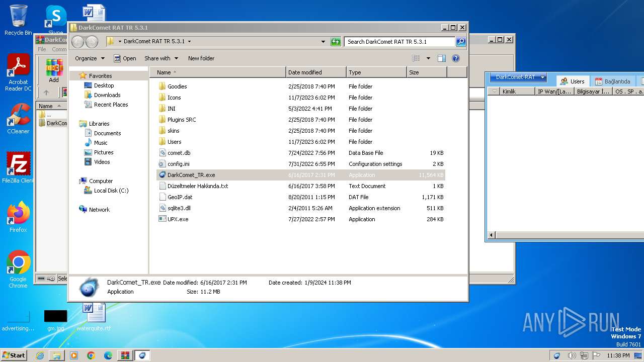Sort by Name column header
The height and width of the screenshot is (362, 644).
pos(217,72)
